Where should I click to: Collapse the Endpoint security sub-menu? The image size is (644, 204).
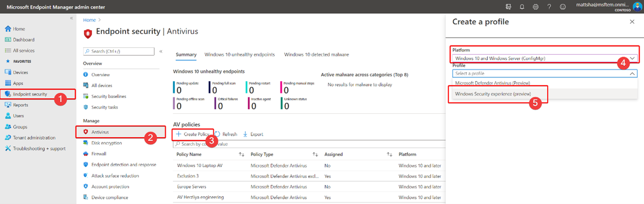(x=161, y=52)
